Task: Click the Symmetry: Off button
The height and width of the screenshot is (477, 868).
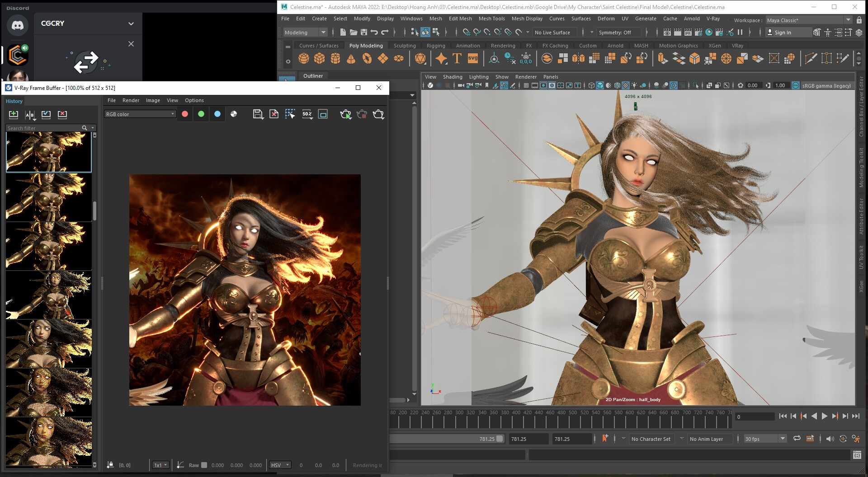Action: tap(614, 33)
